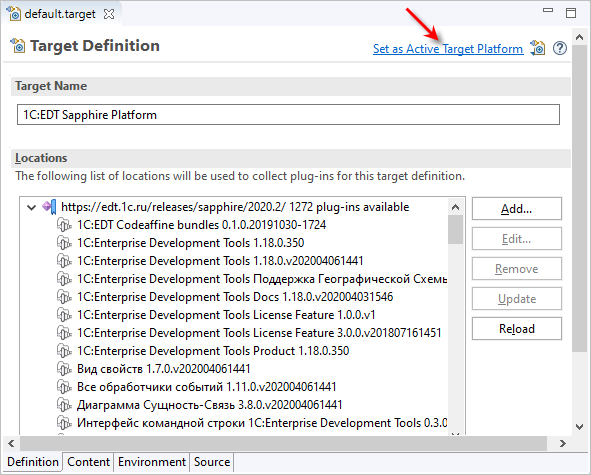The height and width of the screenshot is (475, 591).
Task: Click the repository icon of the sapphire location
Action: [x=49, y=207]
